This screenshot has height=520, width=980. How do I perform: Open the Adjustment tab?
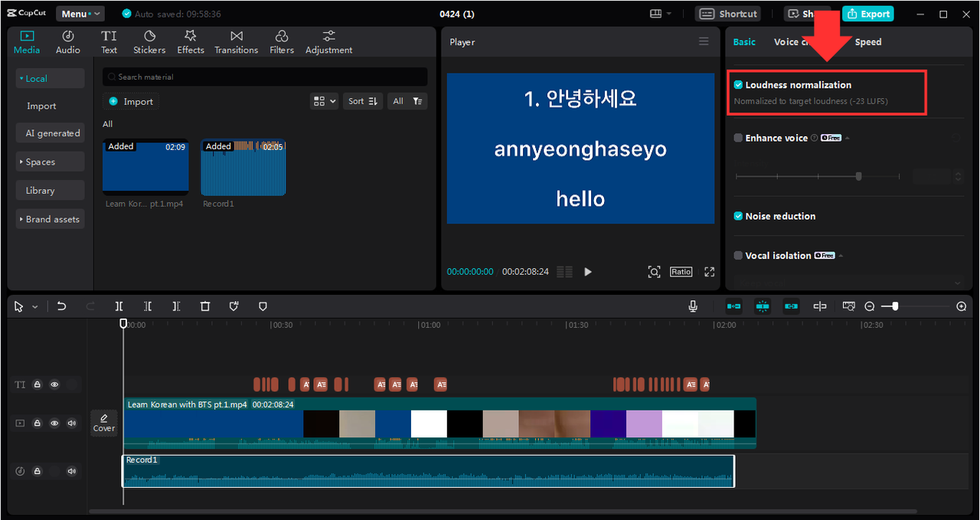329,42
